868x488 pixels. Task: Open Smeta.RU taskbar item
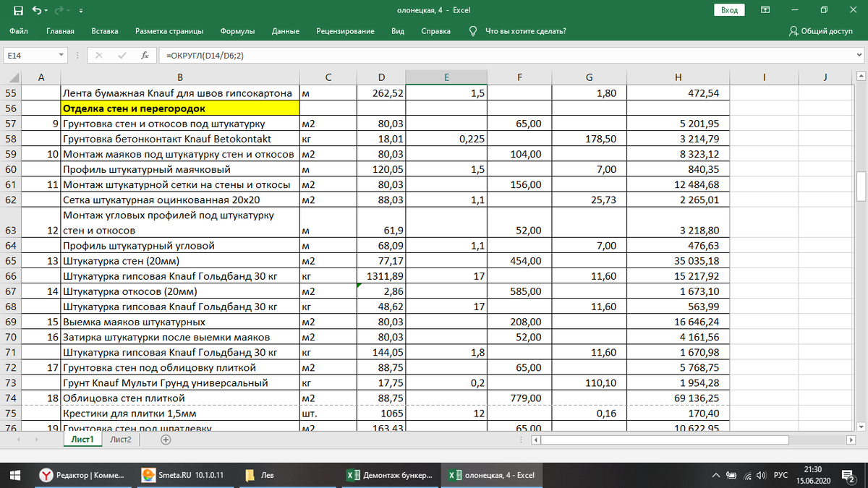(x=185, y=475)
